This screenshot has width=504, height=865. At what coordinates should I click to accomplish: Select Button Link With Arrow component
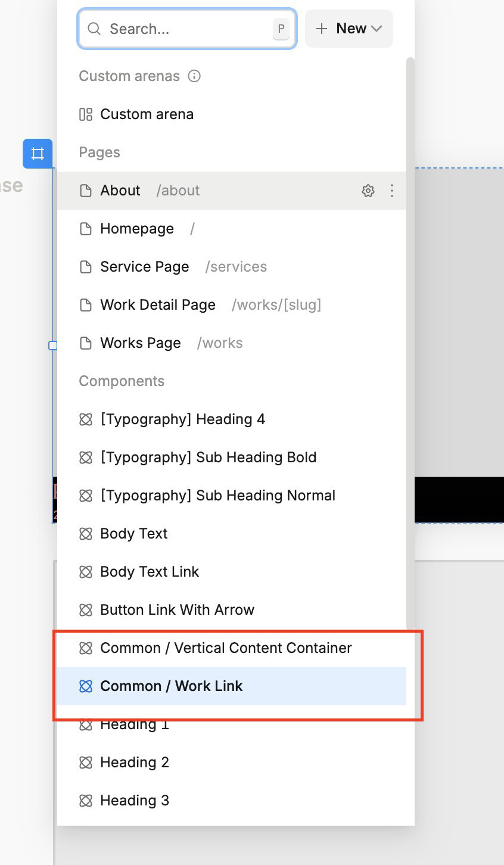[x=177, y=610]
